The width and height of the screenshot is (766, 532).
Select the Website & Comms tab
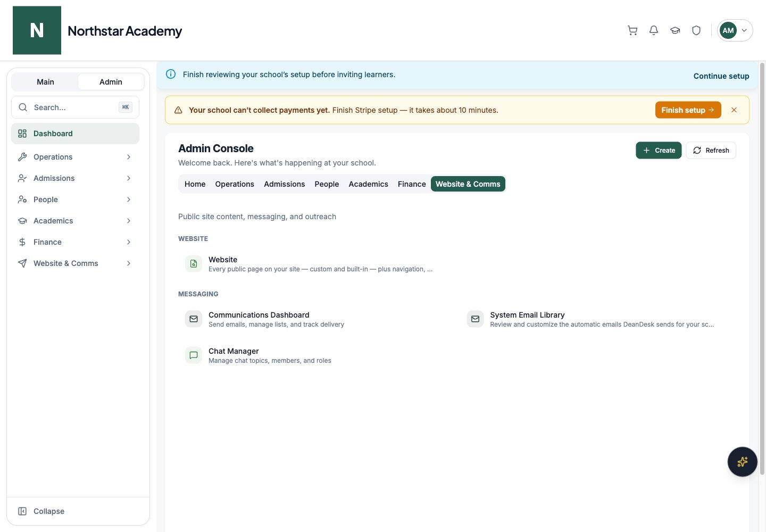[x=468, y=184]
